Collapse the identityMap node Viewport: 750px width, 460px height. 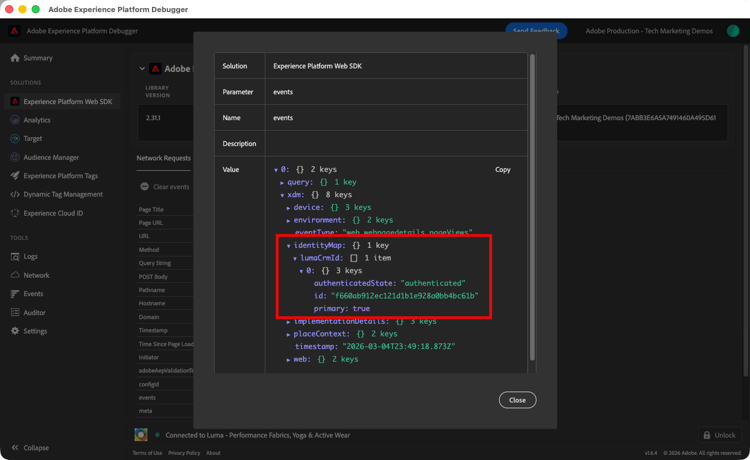pyautogui.click(x=288, y=246)
